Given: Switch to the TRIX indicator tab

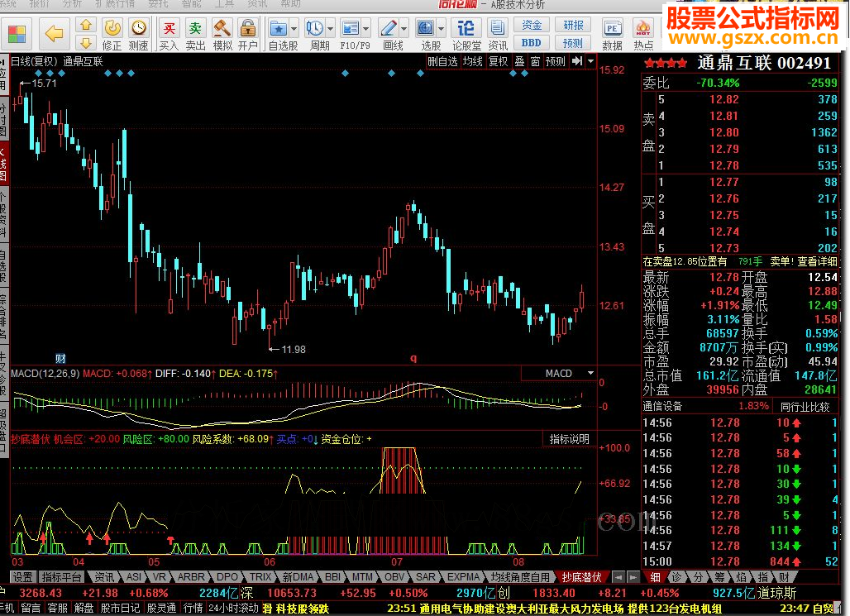Looking at the screenshot, I should pos(261,577).
